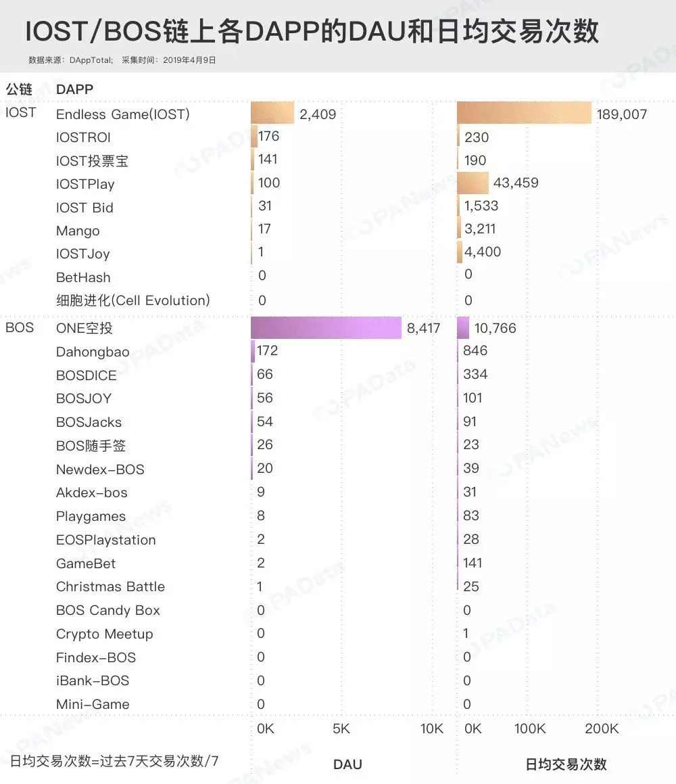Click the Christmas Battle row label
The height and width of the screenshot is (784, 676).
(x=110, y=586)
